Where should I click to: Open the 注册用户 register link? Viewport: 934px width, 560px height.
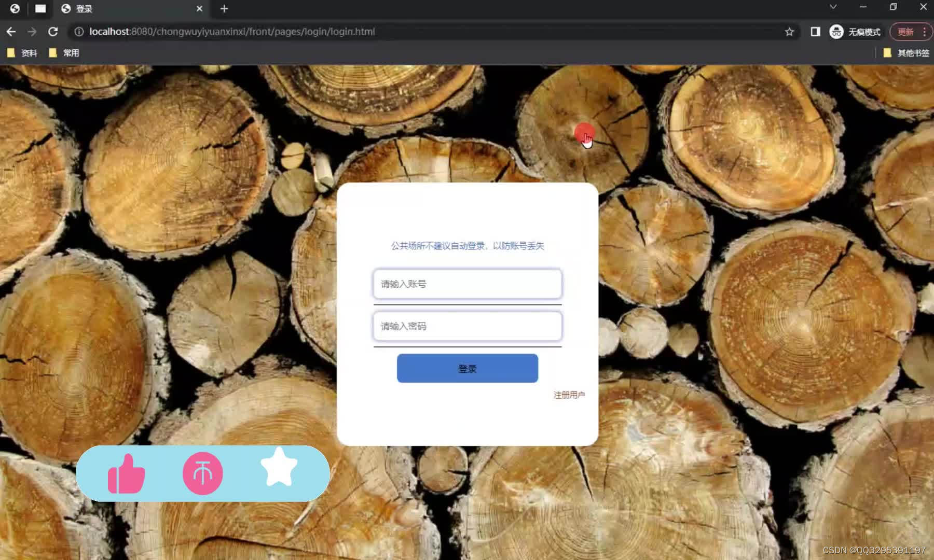pyautogui.click(x=569, y=395)
